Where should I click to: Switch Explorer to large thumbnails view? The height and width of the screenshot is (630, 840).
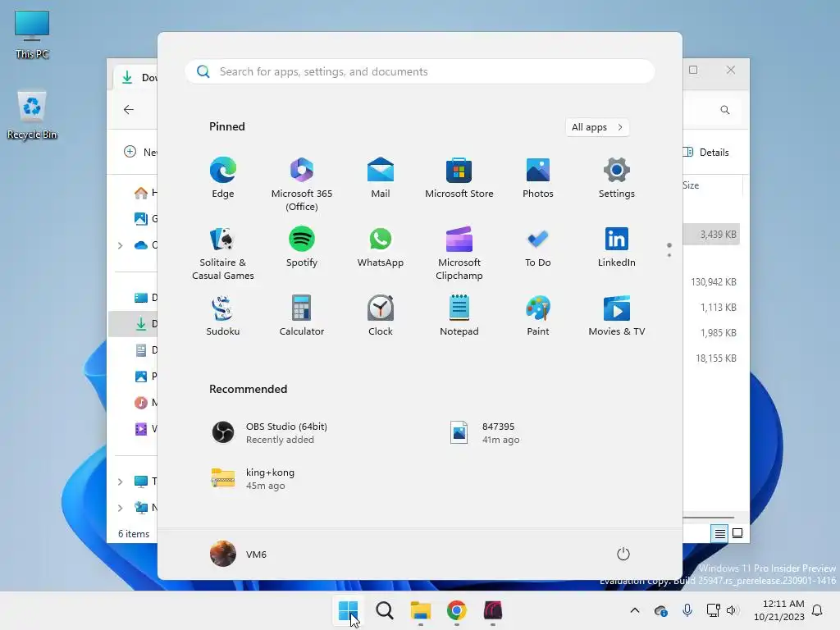pos(737,533)
